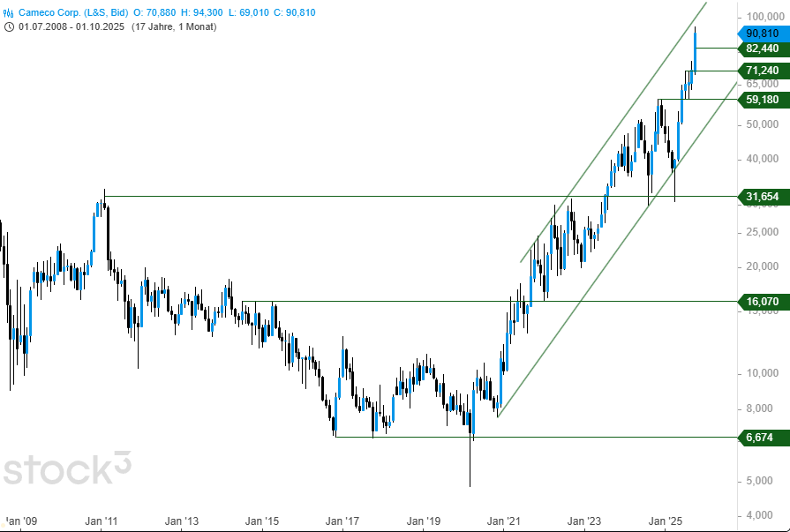790x532 pixels.
Task: Click the 40,000 price axis tick
Action: tap(763, 159)
